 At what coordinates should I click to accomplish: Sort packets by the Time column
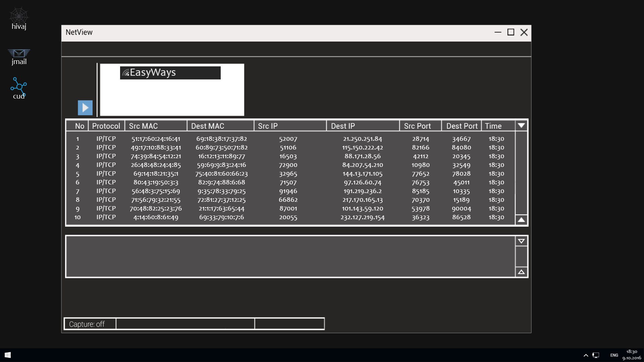point(493,126)
